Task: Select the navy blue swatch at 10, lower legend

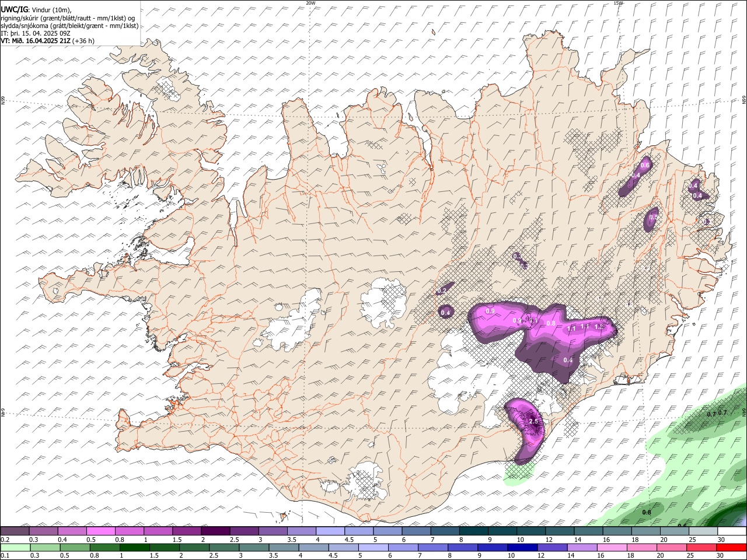Action: [x=522, y=547]
